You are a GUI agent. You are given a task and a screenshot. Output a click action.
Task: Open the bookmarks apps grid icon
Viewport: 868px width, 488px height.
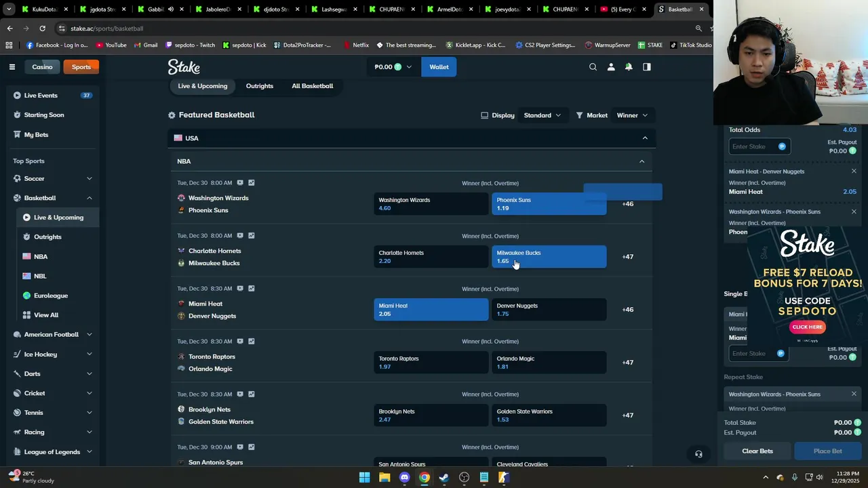point(9,45)
